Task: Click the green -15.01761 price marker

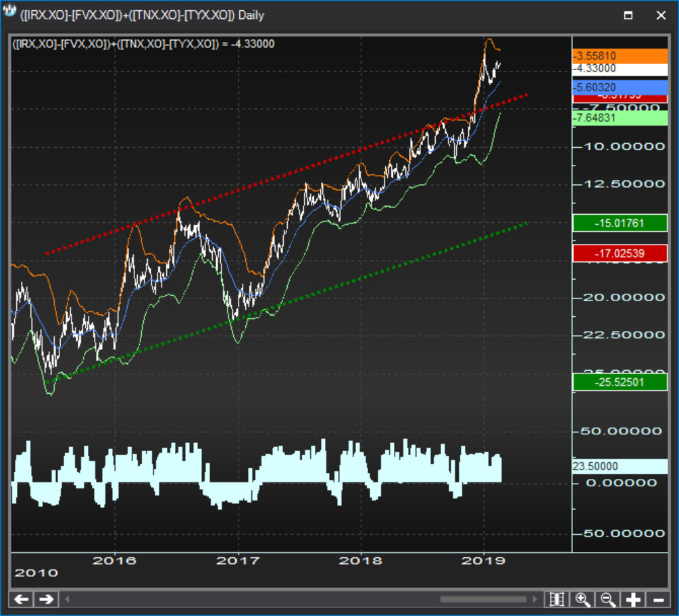Action: tap(620, 223)
